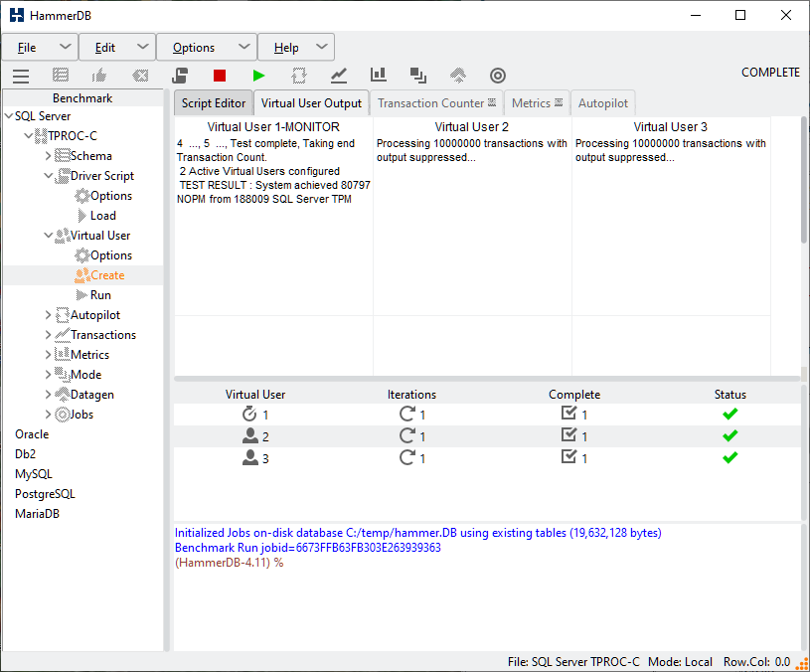Click the Jobs tree item icon
The image size is (810, 672).
62,415
